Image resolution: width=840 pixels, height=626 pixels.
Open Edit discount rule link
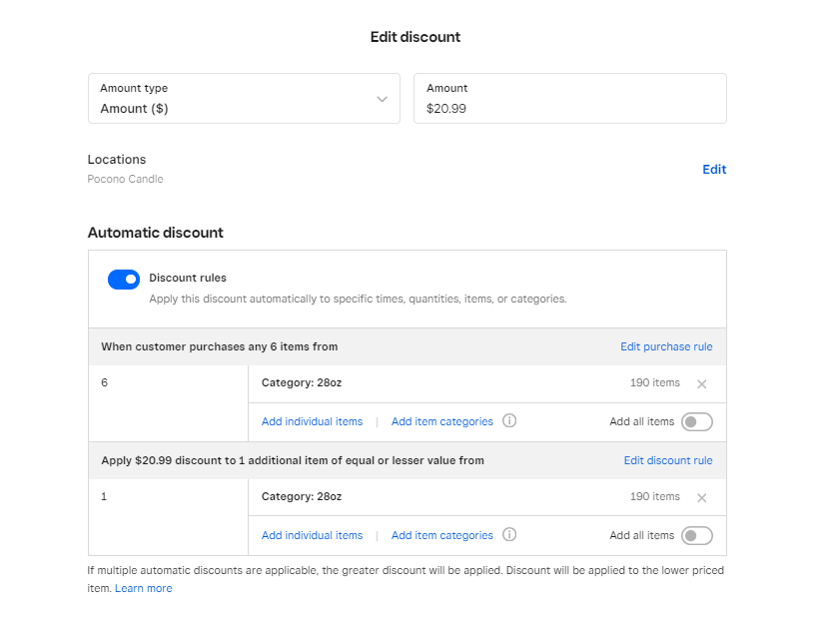tap(668, 461)
